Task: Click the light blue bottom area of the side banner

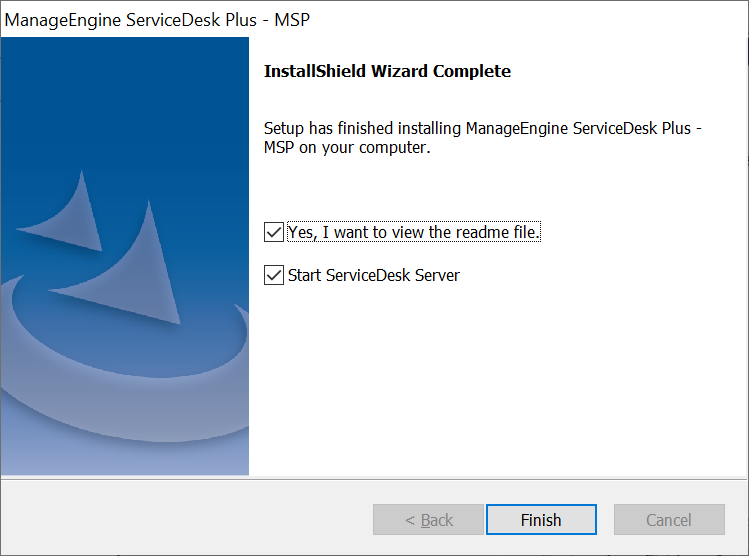Action: pos(120,455)
